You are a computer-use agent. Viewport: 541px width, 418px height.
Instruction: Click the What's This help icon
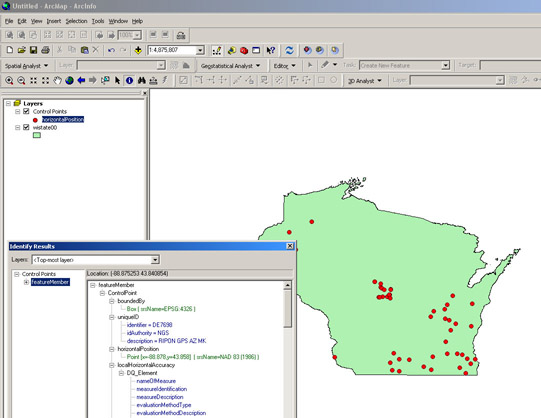click(x=270, y=50)
